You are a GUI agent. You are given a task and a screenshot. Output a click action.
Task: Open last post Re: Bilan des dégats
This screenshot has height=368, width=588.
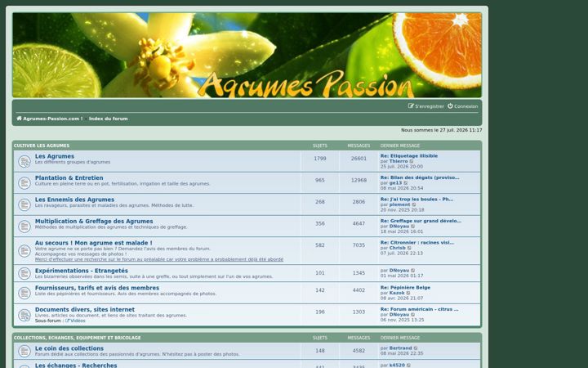420,177
